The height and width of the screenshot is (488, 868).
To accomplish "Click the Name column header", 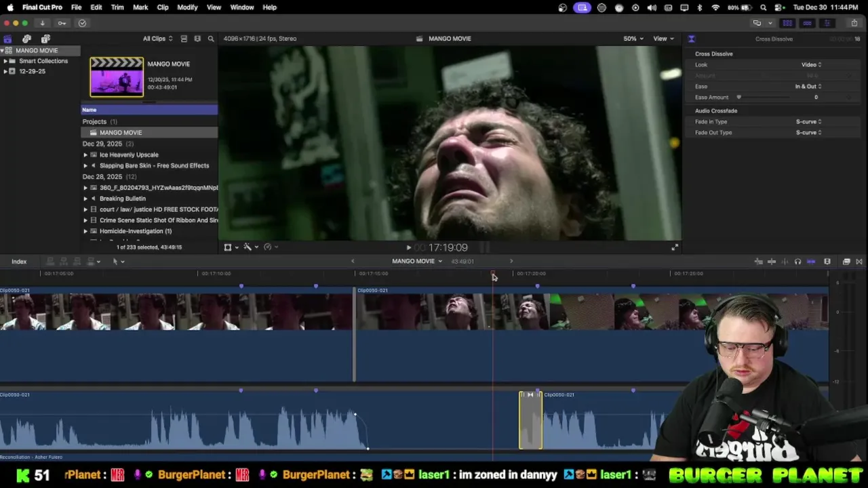I will 149,110.
